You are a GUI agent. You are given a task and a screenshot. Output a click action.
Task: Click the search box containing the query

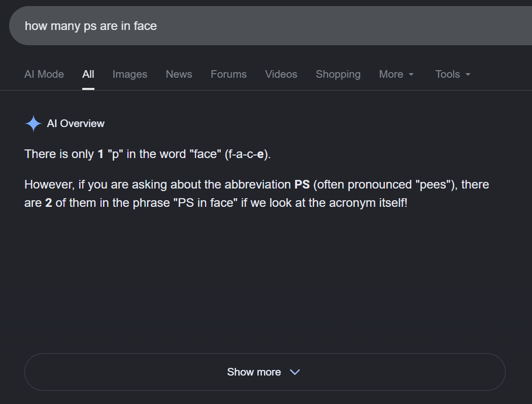coord(271,26)
